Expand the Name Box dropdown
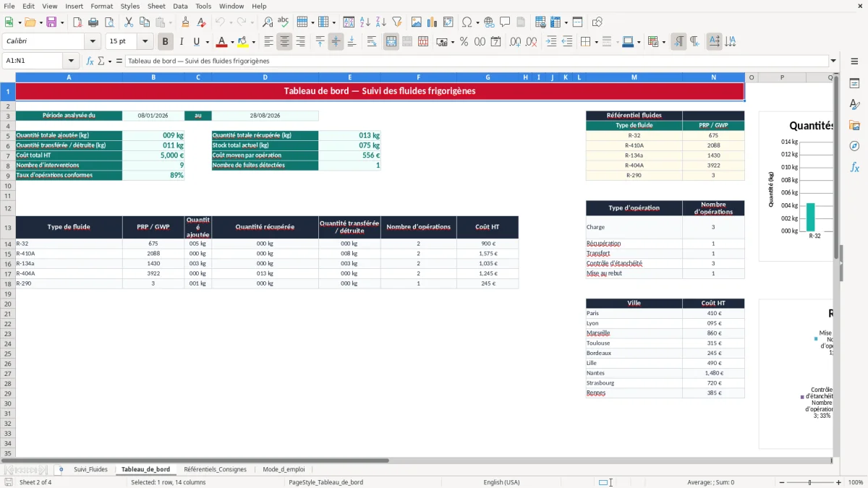This screenshot has width=868, height=488. coord(71,61)
